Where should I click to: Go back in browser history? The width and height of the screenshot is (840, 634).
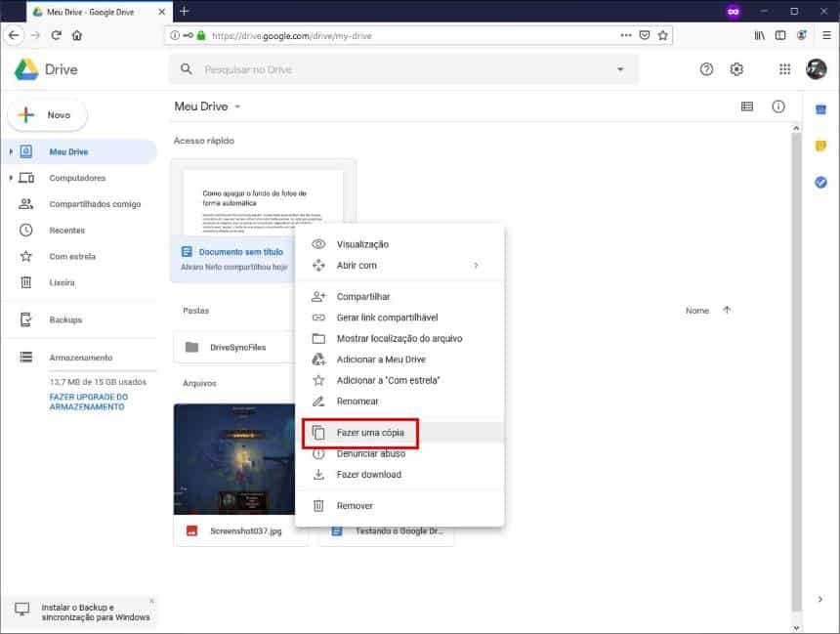[x=14, y=35]
